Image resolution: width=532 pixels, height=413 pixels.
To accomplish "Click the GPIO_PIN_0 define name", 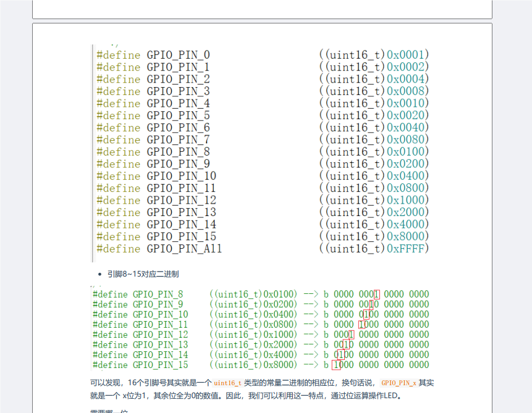I will (178, 55).
